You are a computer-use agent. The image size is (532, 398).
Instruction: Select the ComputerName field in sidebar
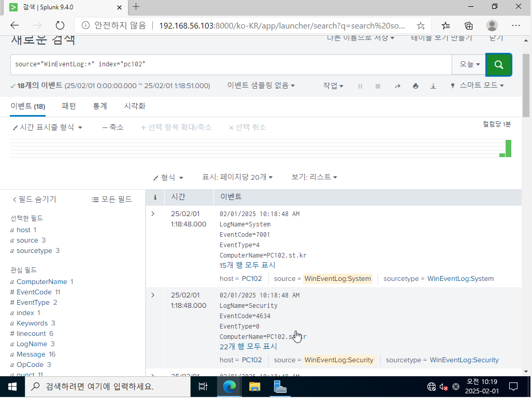click(x=42, y=282)
